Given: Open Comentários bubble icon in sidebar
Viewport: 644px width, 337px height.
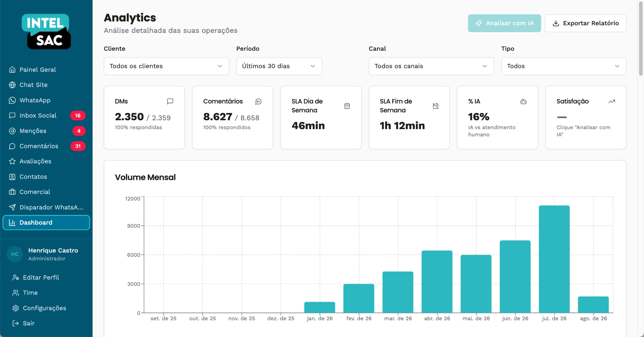Looking at the screenshot, I should coord(12,146).
